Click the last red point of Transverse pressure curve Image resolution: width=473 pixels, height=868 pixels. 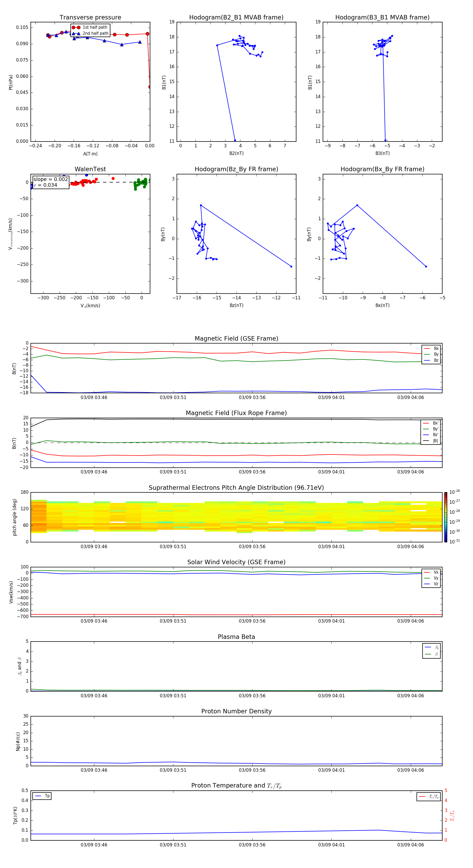[150, 87]
